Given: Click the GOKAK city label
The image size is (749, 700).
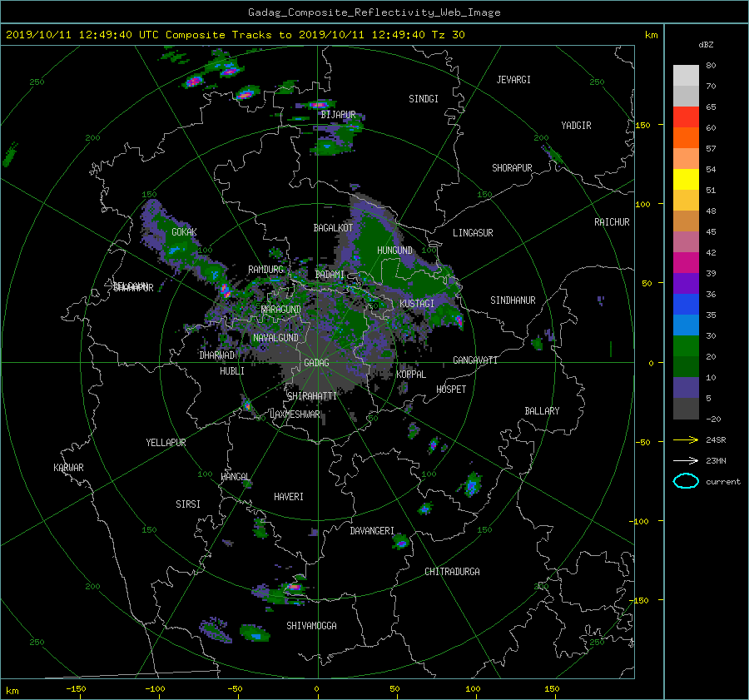Looking at the screenshot, I should tap(184, 232).
